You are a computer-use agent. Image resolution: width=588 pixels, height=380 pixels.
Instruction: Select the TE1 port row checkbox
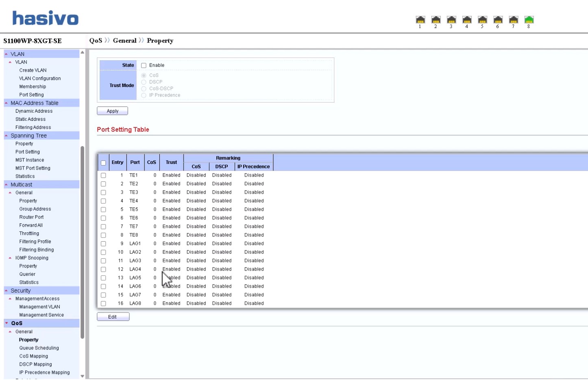pyautogui.click(x=103, y=175)
